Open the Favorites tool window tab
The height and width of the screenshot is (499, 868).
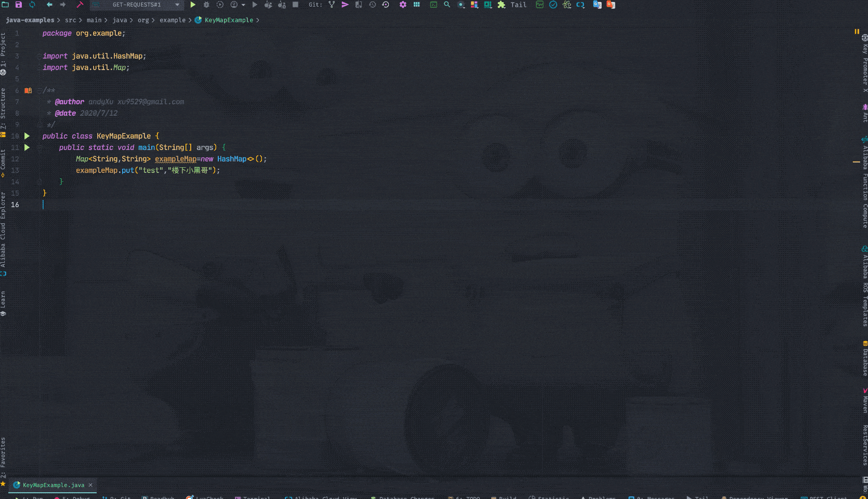[x=3, y=461]
